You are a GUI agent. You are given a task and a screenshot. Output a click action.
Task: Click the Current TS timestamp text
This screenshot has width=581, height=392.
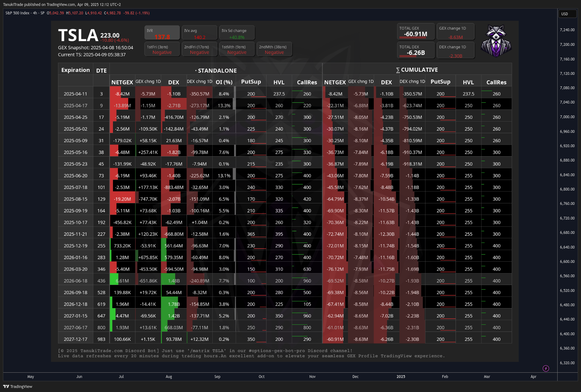coord(92,55)
